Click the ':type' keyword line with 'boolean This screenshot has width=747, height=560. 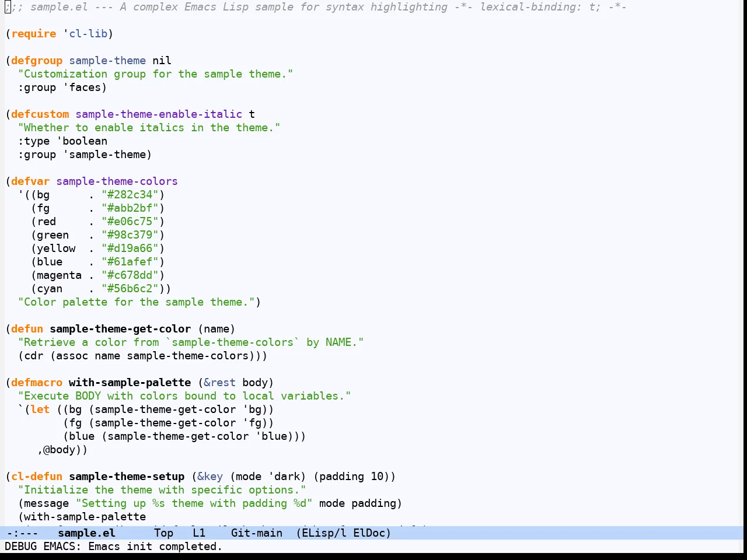pos(62,141)
